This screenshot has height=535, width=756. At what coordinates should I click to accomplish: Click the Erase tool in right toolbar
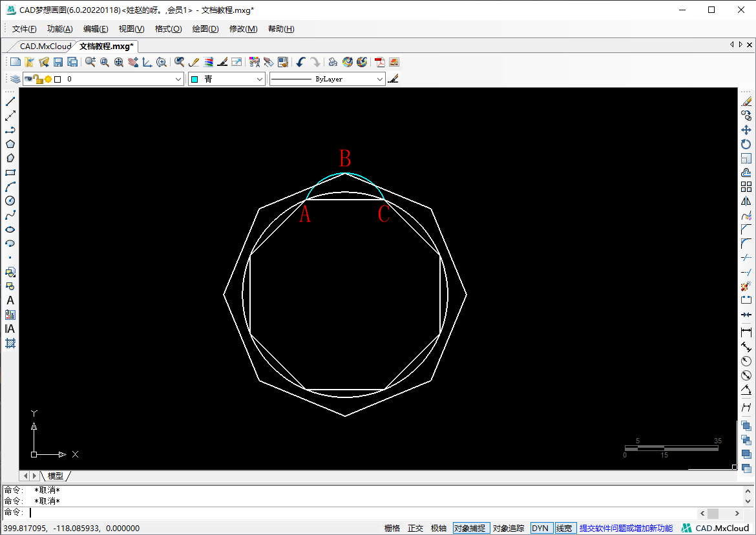pos(746,101)
